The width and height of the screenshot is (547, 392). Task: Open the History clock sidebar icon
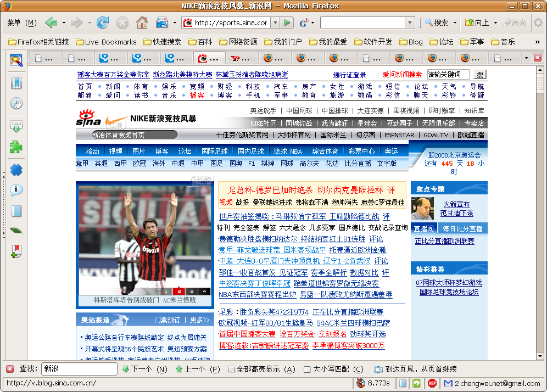(16, 103)
